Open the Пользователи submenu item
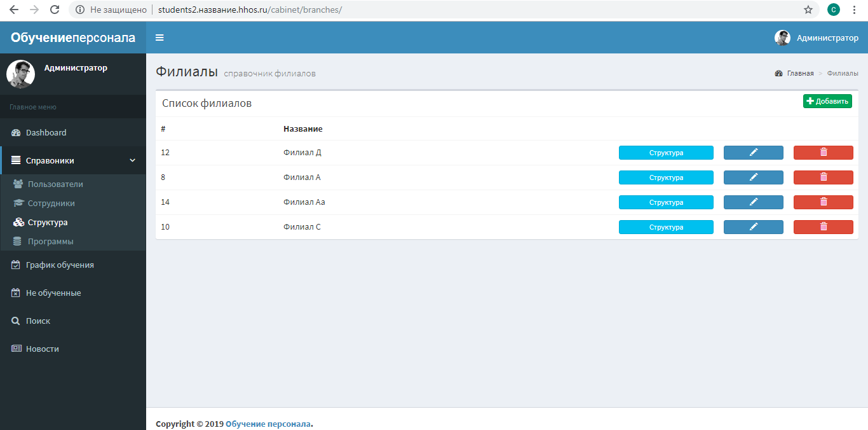Image resolution: width=868 pixels, height=430 pixels. pos(73,184)
